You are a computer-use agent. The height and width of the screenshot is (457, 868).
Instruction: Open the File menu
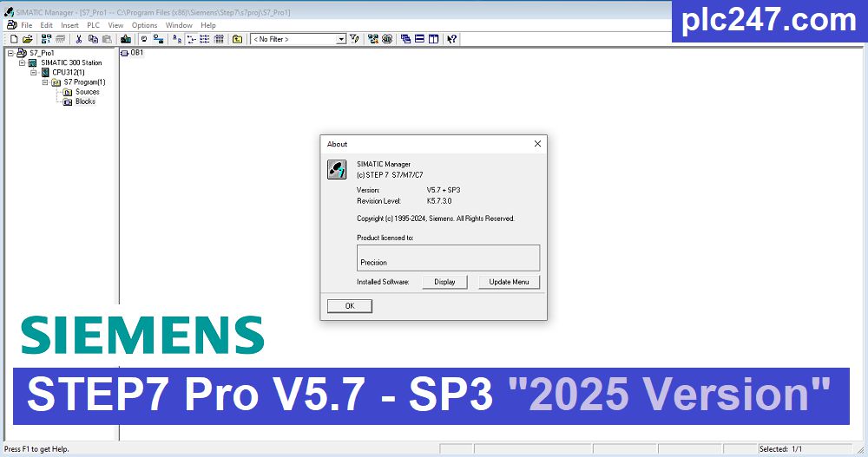pos(27,25)
